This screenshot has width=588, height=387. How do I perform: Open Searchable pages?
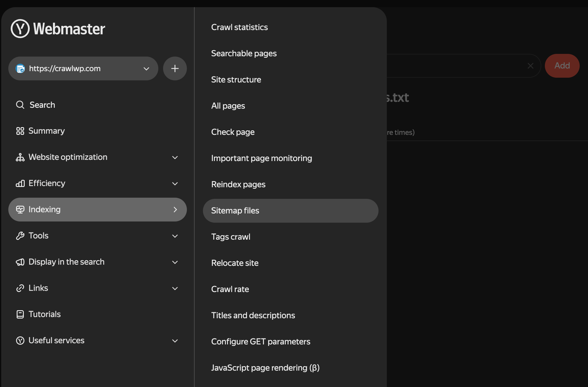(244, 54)
